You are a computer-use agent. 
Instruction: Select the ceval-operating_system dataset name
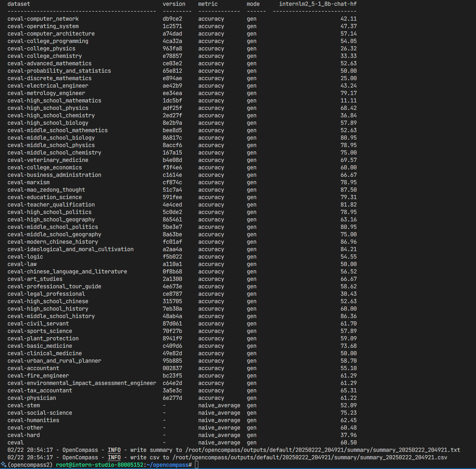coord(43,26)
